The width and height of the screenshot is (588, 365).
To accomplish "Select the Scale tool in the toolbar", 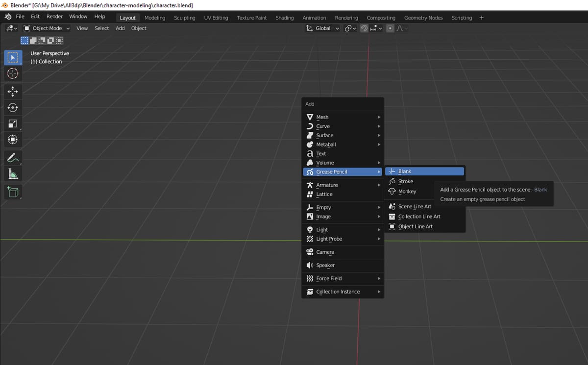I will 13,124.
